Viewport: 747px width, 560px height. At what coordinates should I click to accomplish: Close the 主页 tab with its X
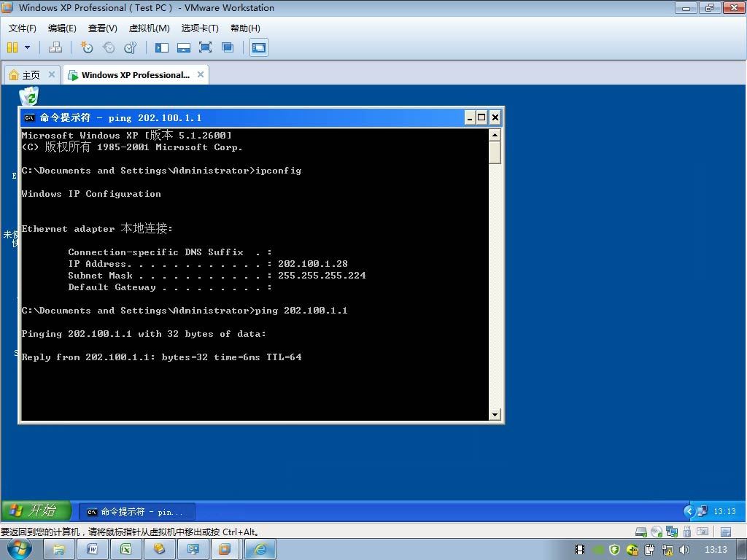[52, 74]
